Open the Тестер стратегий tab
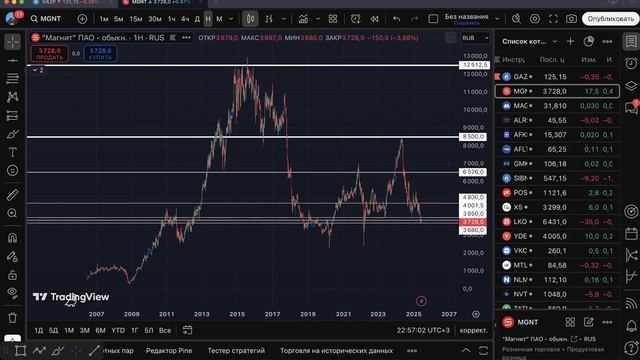This screenshot has height=360, width=640. point(236,351)
